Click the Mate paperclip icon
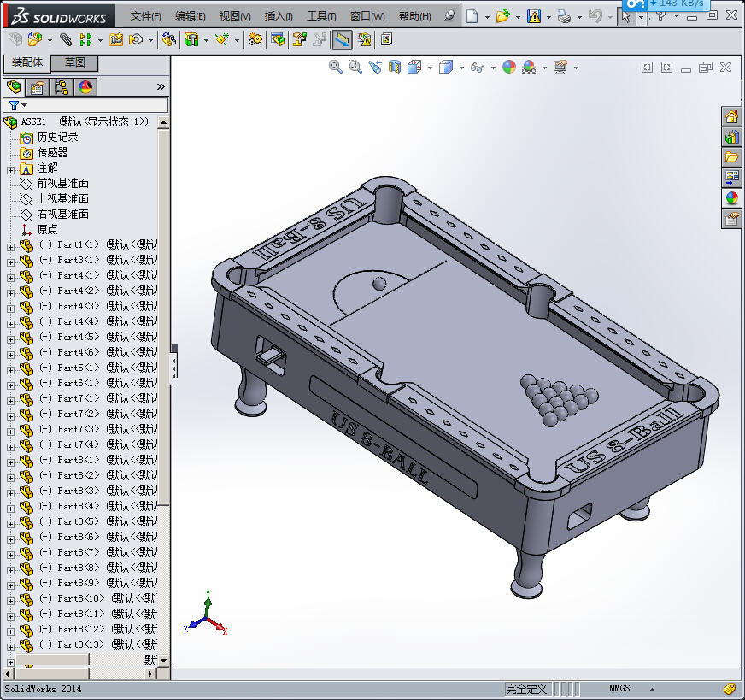This screenshot has height=700, width=745. (x=66, y=39)
